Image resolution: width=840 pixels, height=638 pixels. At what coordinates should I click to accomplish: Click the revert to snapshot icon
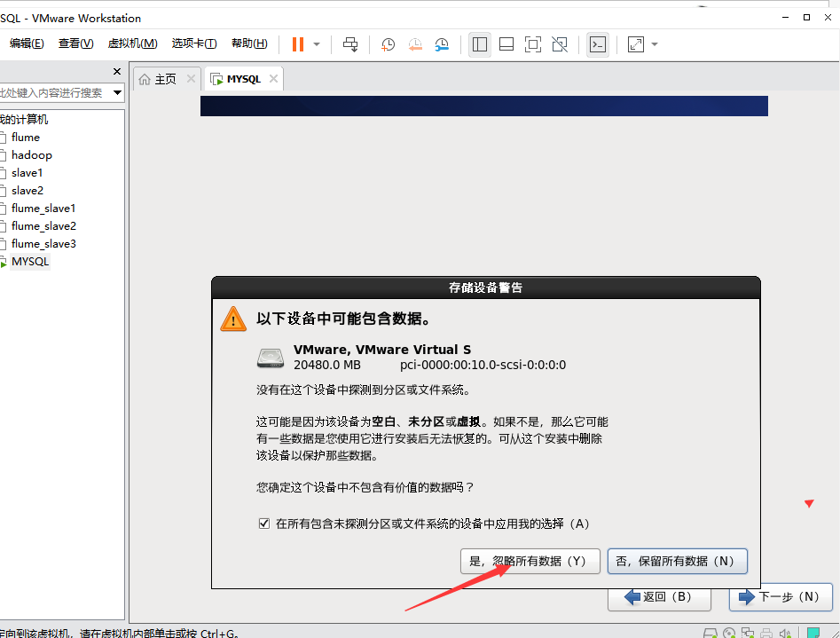click(x=415, y=44)
